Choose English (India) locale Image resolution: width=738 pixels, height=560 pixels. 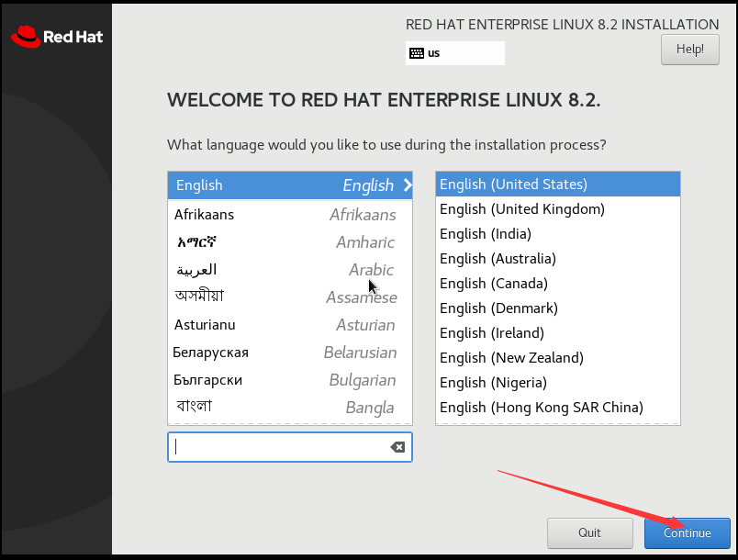[558, 234]
